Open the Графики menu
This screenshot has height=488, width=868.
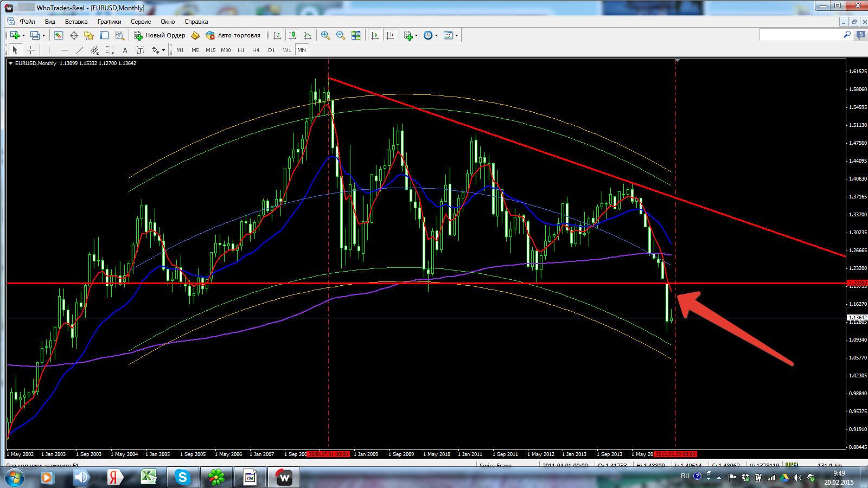point(109,22)
